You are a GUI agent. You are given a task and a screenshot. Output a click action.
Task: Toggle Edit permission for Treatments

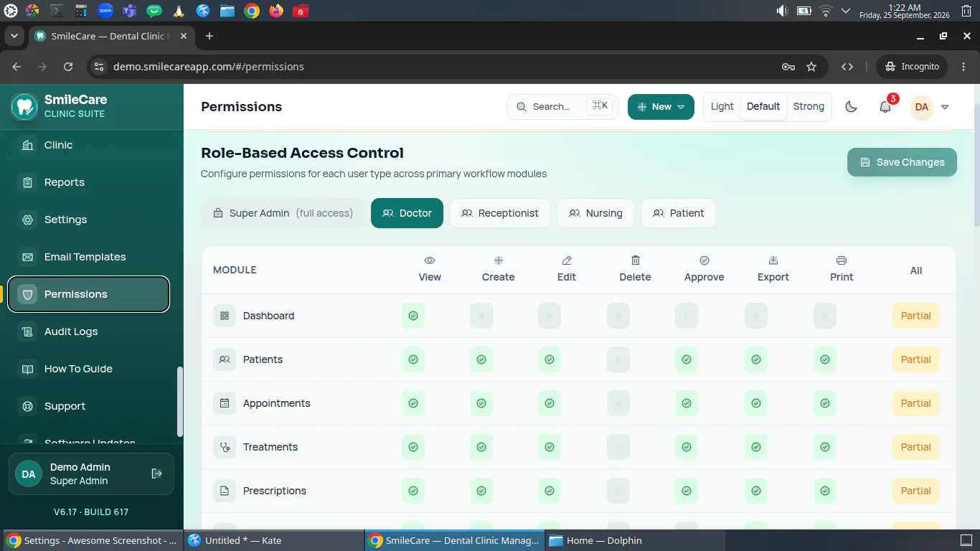click(x=550, y=447)
